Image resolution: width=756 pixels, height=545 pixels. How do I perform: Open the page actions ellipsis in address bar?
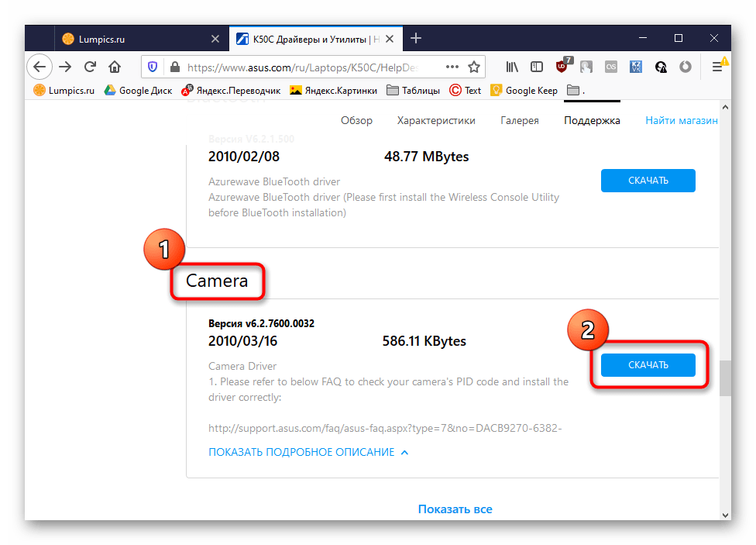coord(452,67)
